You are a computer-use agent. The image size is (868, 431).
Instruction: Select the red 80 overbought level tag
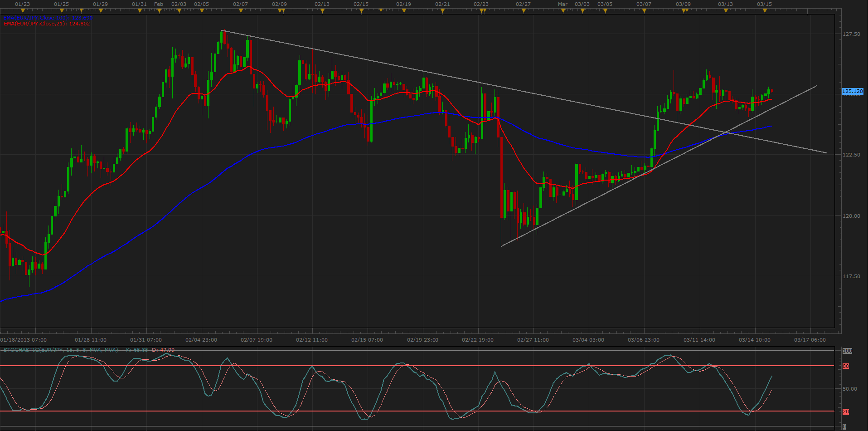point(846,366)
